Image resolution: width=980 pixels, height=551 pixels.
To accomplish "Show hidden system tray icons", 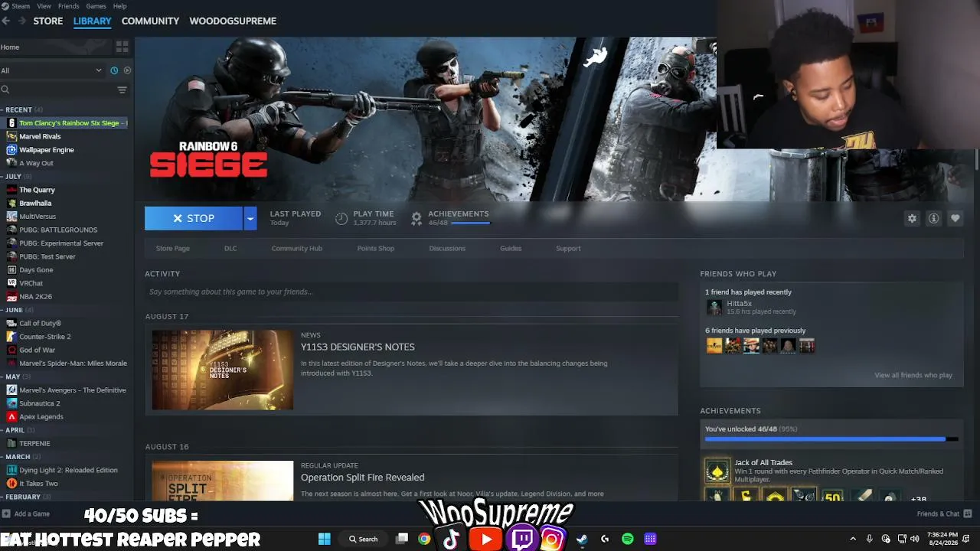I will pos(853,539).
